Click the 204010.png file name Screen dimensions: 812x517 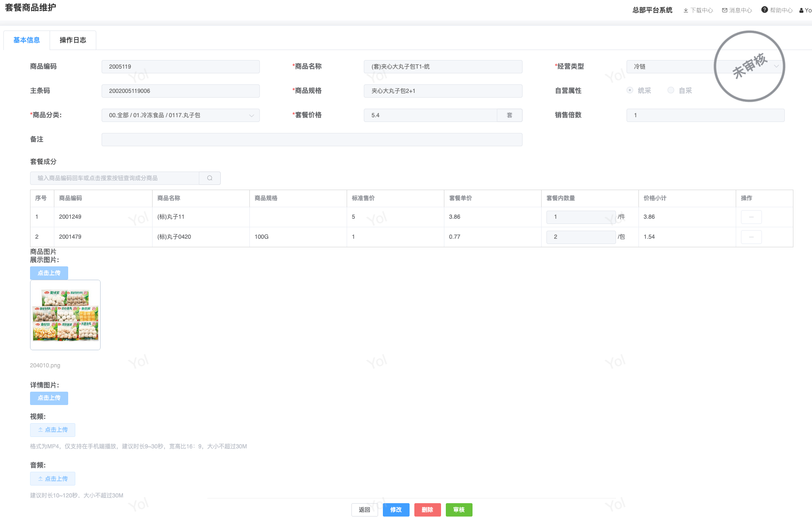click(x=45, y=365)
